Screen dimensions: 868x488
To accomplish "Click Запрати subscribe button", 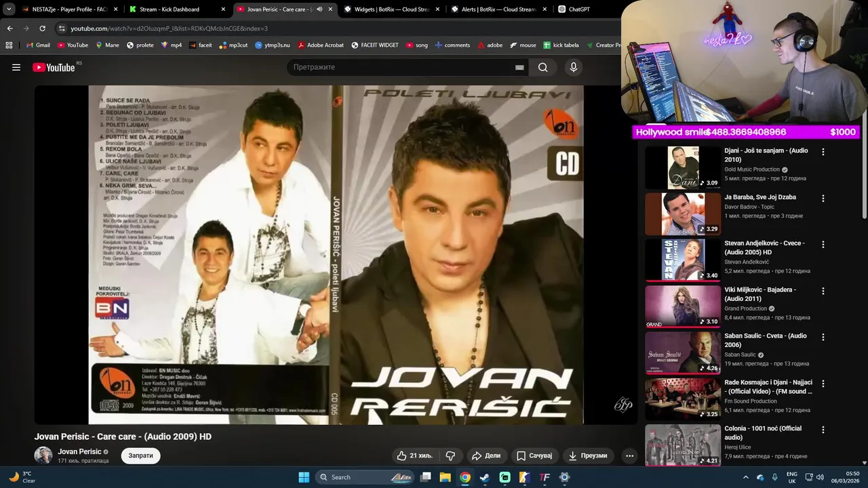I will (141, 455).
